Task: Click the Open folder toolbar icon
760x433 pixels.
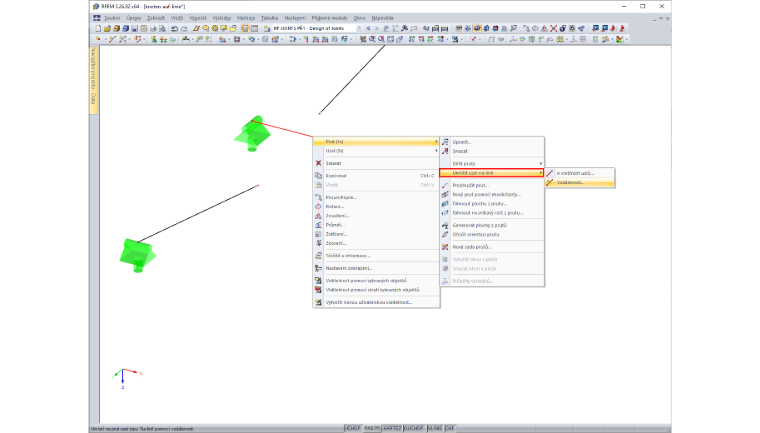Action: click(107, 29)
